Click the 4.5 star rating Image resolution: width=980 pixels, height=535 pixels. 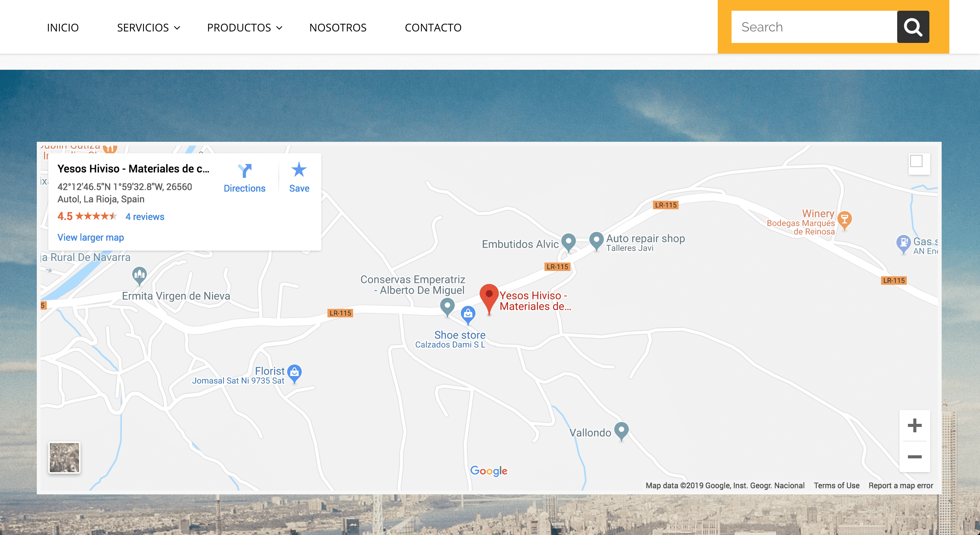(x=87, y=216)
